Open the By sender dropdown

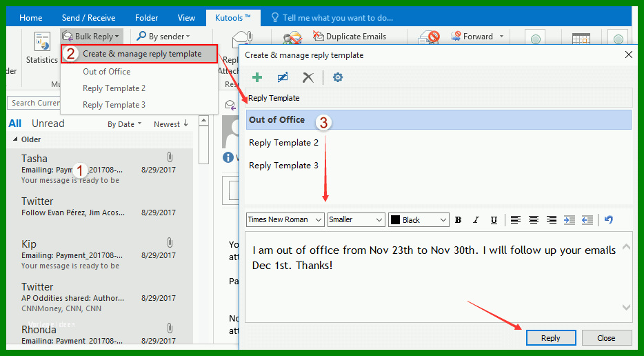coord(163,36)
